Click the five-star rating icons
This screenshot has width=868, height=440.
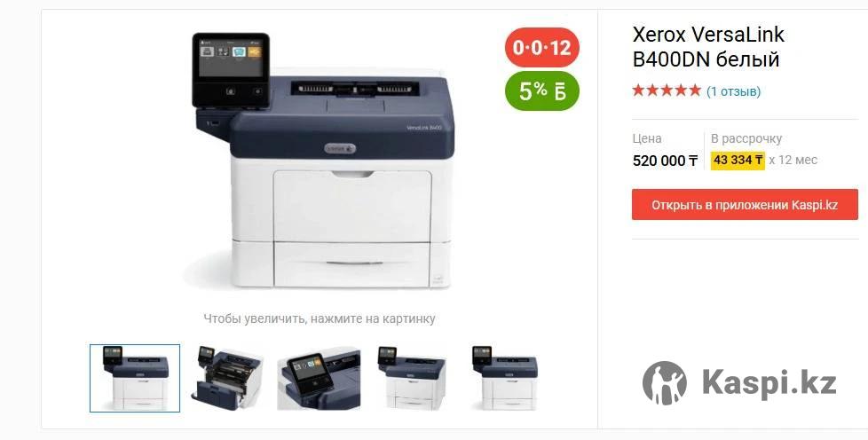[x=667, y=90]
